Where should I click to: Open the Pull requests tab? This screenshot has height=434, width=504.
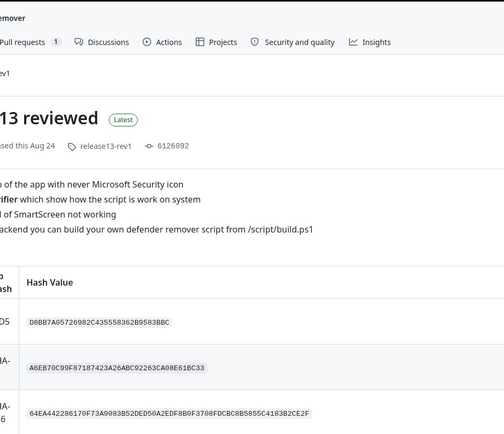click(30, 42)
